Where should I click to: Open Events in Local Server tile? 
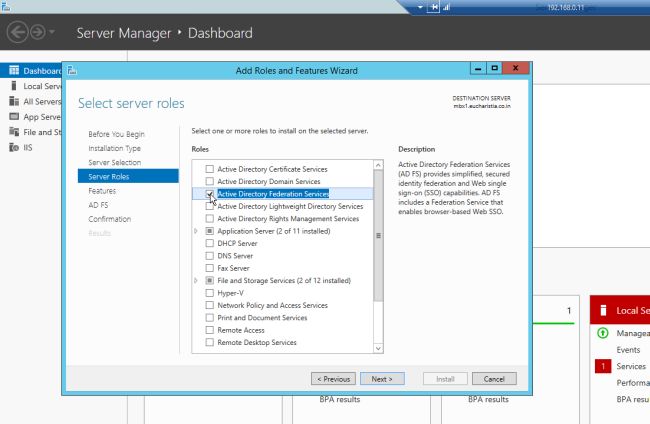[x=628, y=350]
